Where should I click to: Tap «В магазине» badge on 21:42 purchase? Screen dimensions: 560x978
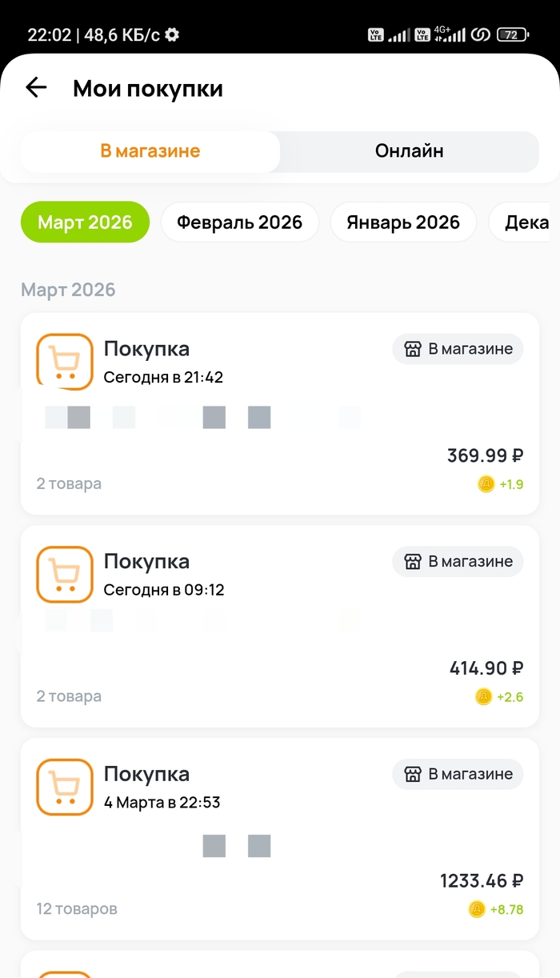[458, 349]
